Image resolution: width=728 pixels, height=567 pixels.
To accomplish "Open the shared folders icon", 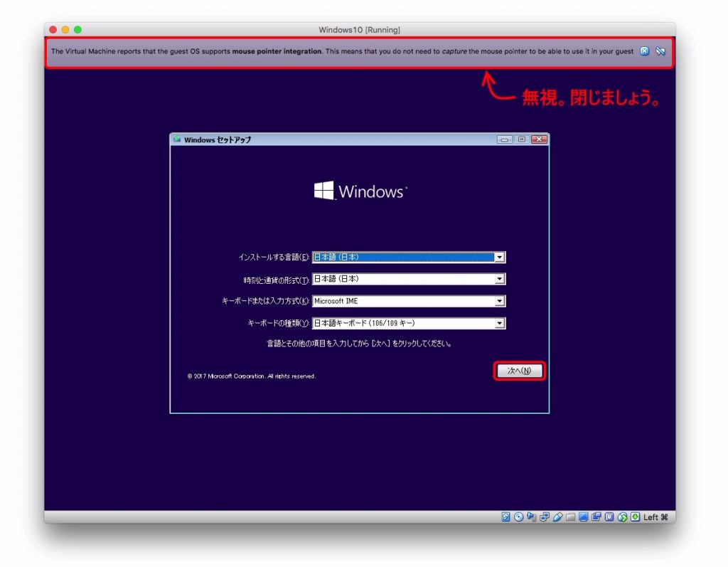I will click(571, 516).
